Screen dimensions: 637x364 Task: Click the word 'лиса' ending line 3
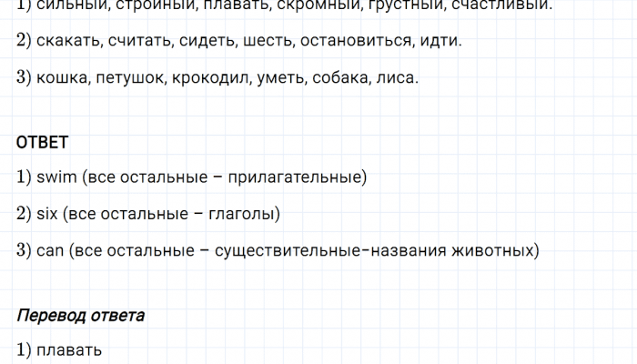point(396,78)
